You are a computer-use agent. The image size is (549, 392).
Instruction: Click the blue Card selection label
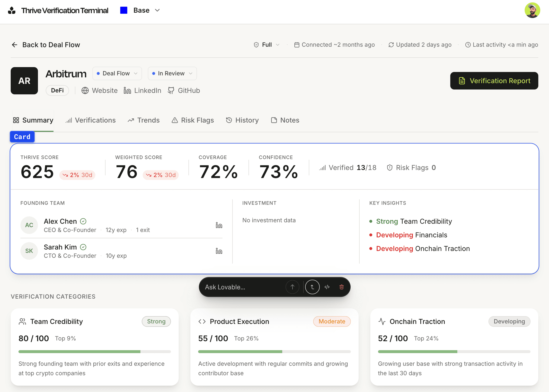coord(22,137)
